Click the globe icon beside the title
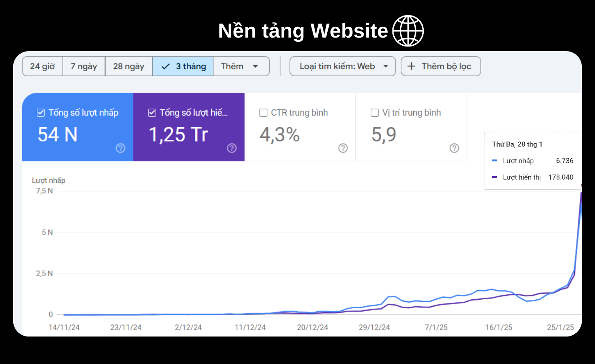This screenshot has height=364, width=595. (x=408, y=31)
